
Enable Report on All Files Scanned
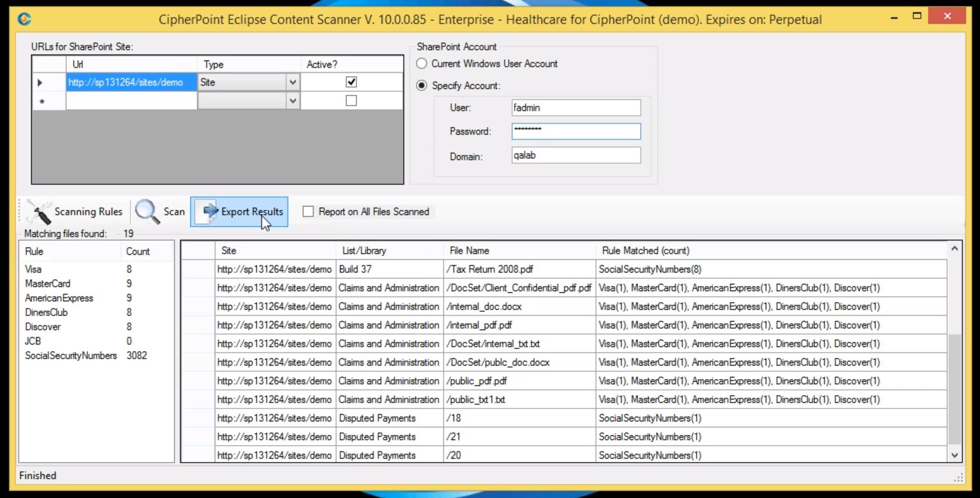coord(308,211)
